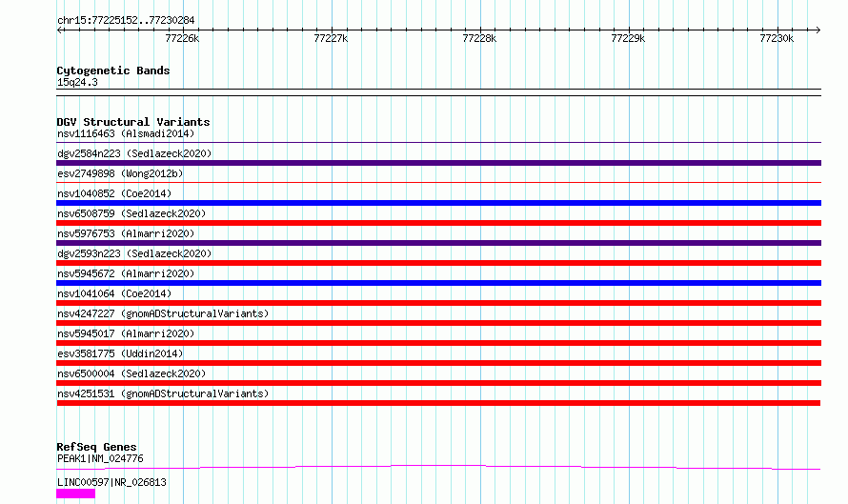Viewport: 848px width, 504px height.
Task: Click the blue bar for nsv5945672 (Almarri2020)
Action: click(x=438, y=283)
